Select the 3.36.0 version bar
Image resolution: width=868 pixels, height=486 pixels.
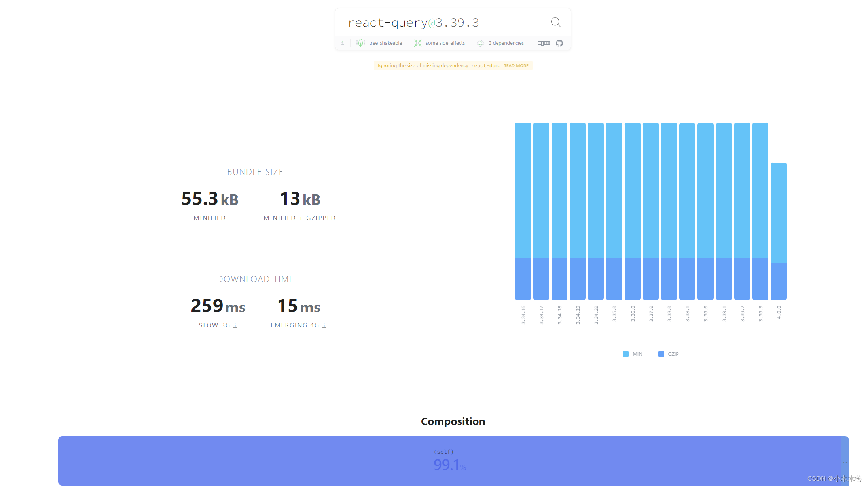pyautogui.click(x=632, y=211)
